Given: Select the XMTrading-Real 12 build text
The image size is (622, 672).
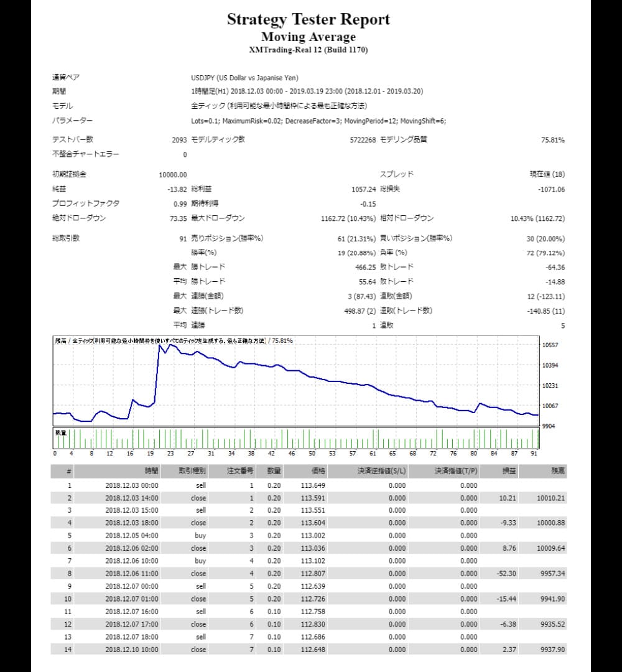Looking at the screenshot, I should point(308,50).
